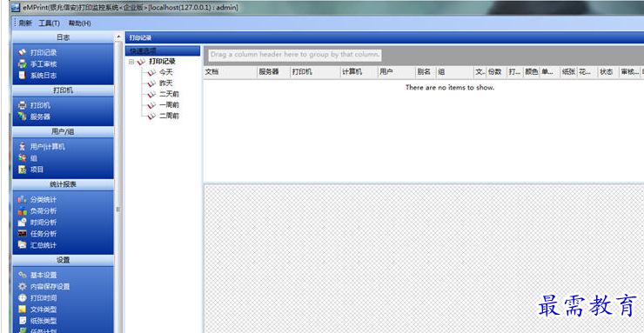The height and width of the screenshot is (333, 644).
Task: Open the 汇总统计 report icon
Action: click(22, 245)
